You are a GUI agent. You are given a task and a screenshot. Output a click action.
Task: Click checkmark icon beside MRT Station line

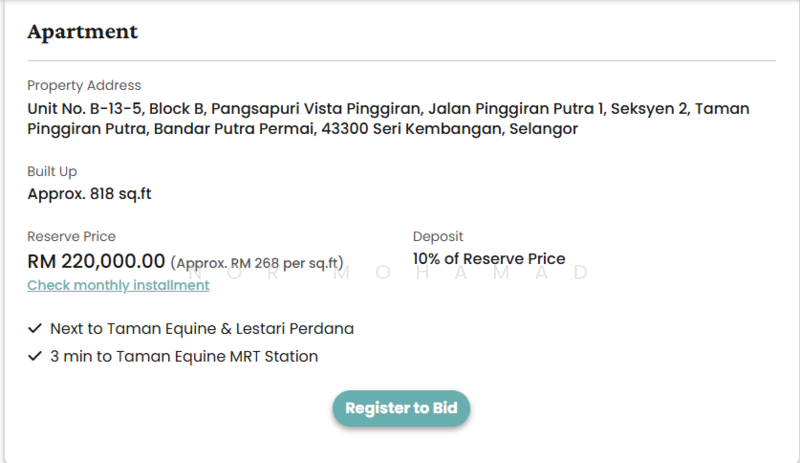click(35, 356)
